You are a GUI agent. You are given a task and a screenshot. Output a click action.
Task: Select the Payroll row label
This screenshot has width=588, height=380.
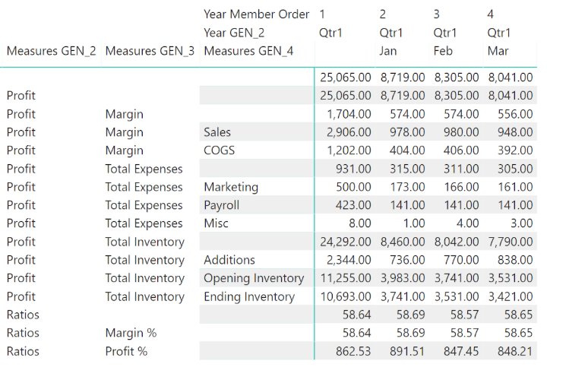click(x=221, y=205)
